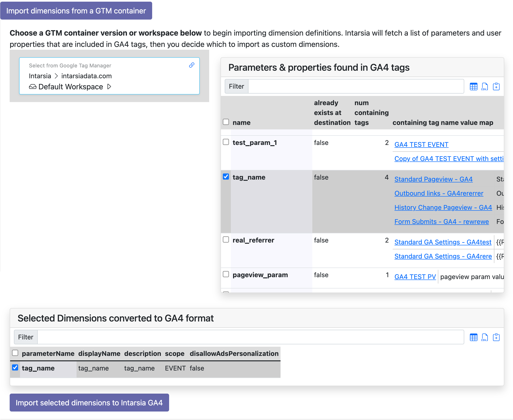Screen dimensions: 513x420
Task: Open the Standard Pageview - GA4 link
Action: coord(433,179)
